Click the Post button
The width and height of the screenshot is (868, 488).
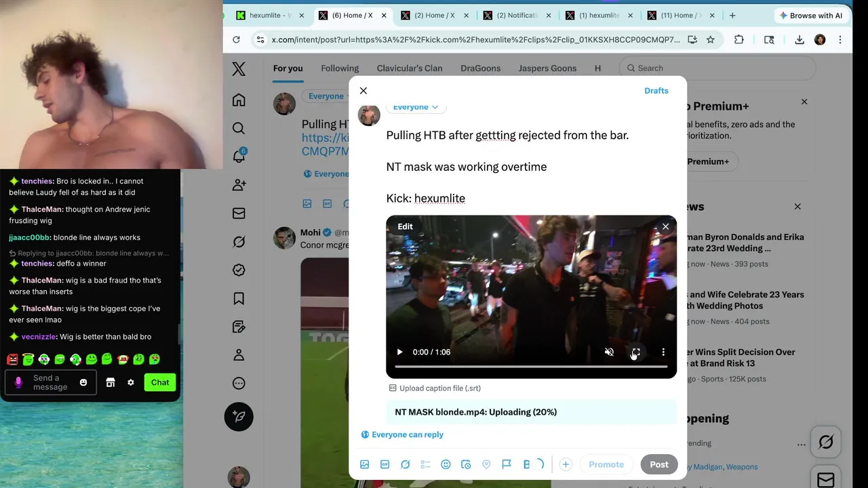pyautogui.click(x=659, y=464)
